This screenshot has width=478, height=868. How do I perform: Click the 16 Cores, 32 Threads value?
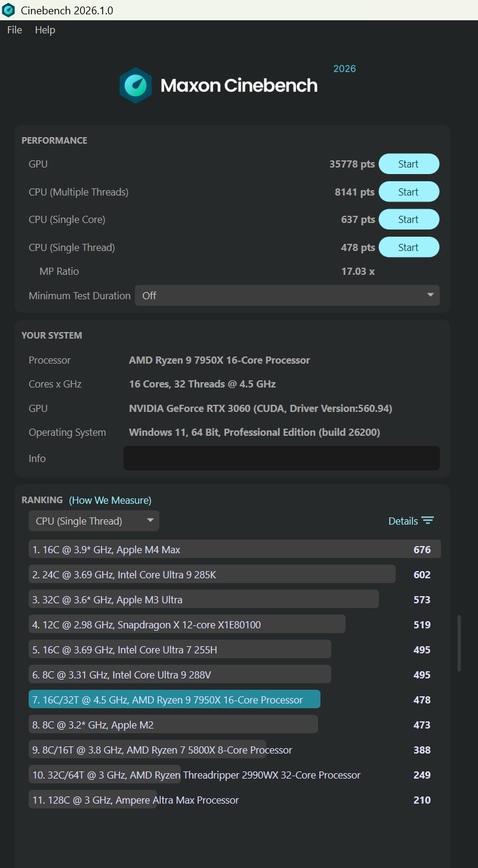pyautogui.click(x=202, y=384)
